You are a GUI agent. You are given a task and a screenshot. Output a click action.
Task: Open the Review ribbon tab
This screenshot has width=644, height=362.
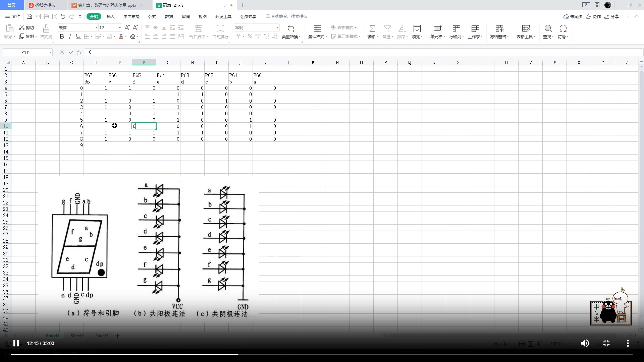point(186,16)
